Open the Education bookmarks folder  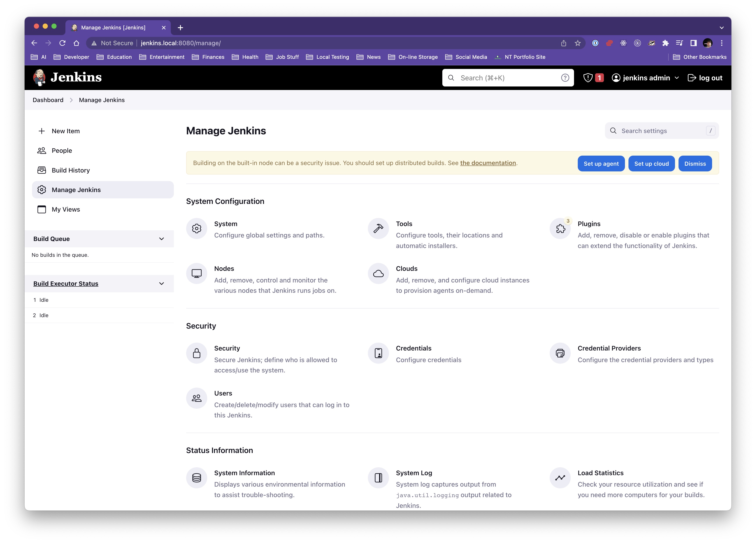[x=114, y=57]
